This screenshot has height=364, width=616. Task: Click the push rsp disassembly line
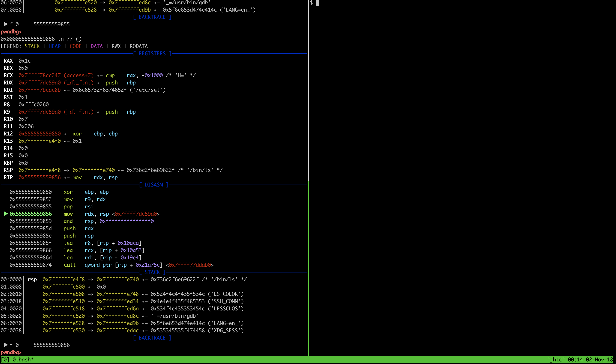[x=51, y=236]
